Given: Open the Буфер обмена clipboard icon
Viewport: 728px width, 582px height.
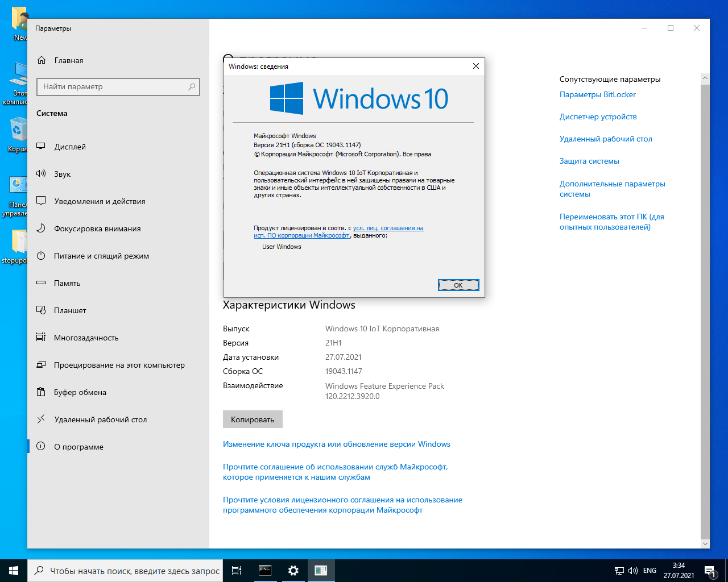Looking at the screenshot, I should click(x=41, y=392).
